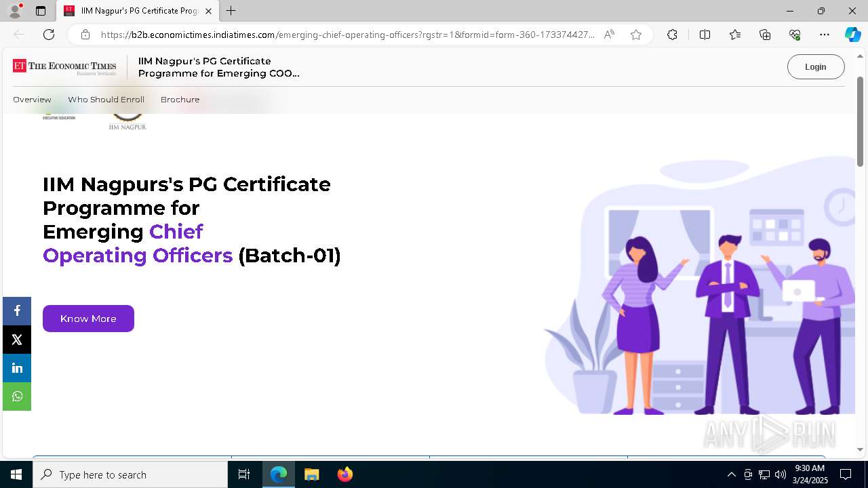Open network settings in tray
868x488 pixels.
click(x=764, y=474)
